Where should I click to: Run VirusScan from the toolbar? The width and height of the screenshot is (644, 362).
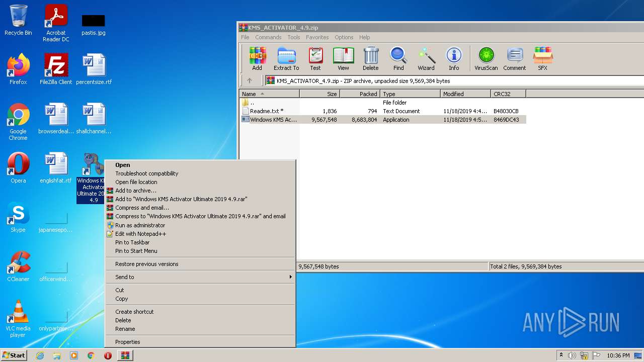tap(486, 59)
